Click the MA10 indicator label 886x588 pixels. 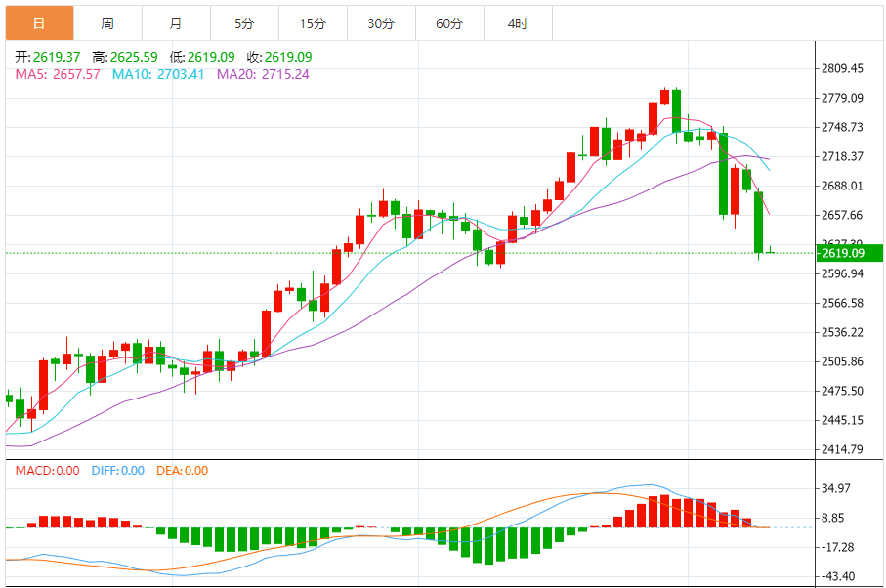tap(158, 74)
